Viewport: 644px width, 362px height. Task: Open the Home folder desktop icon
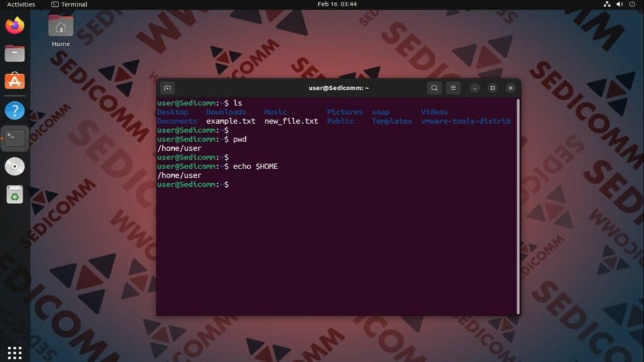(x=61, y=31)
